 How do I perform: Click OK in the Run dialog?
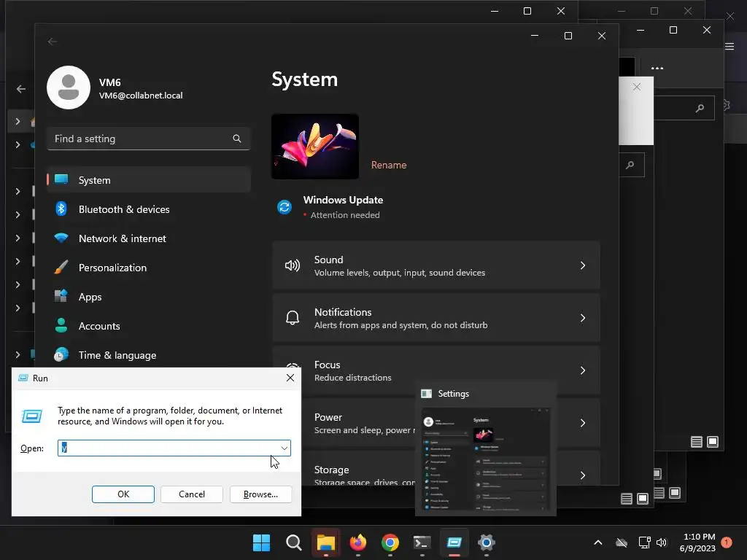tap(123, 494)
